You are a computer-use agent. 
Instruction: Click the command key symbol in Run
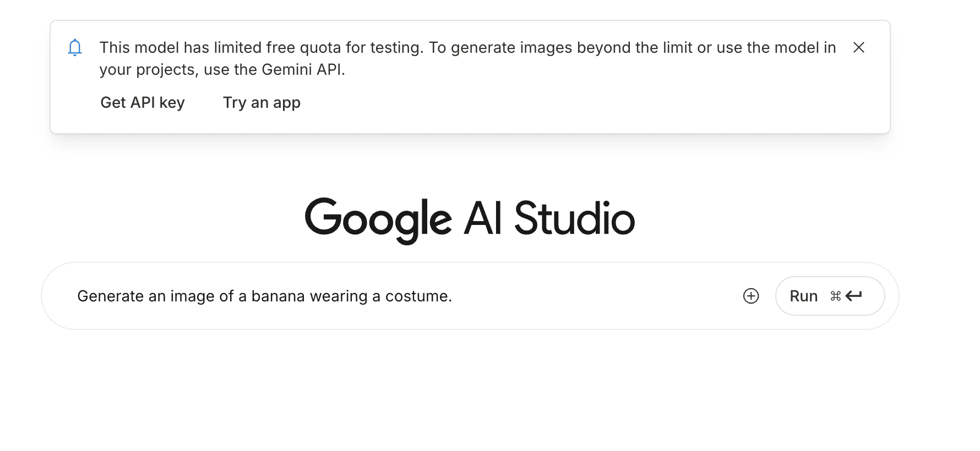(836, 296)
